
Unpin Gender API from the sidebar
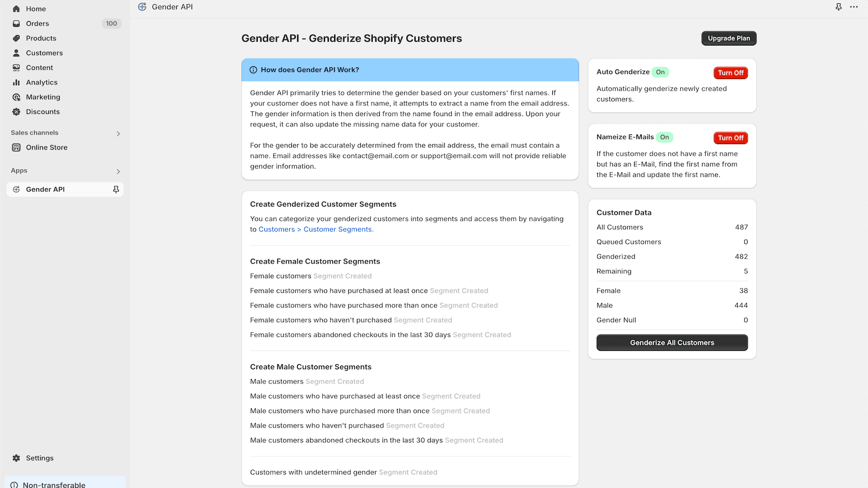click(x=116, y=189)
